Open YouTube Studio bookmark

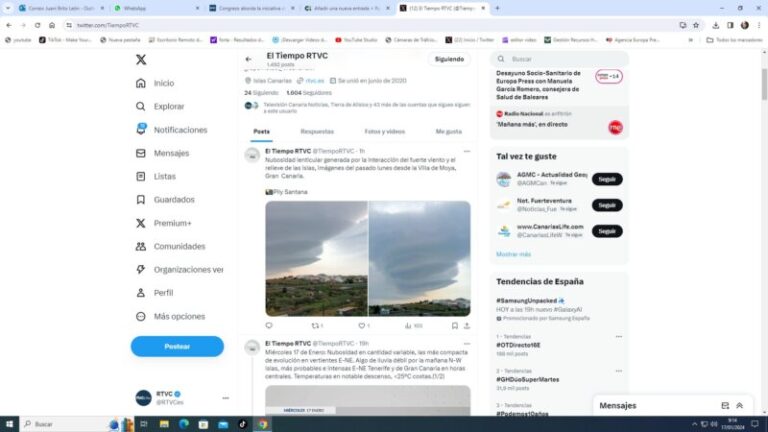click(x=356, y=40)
